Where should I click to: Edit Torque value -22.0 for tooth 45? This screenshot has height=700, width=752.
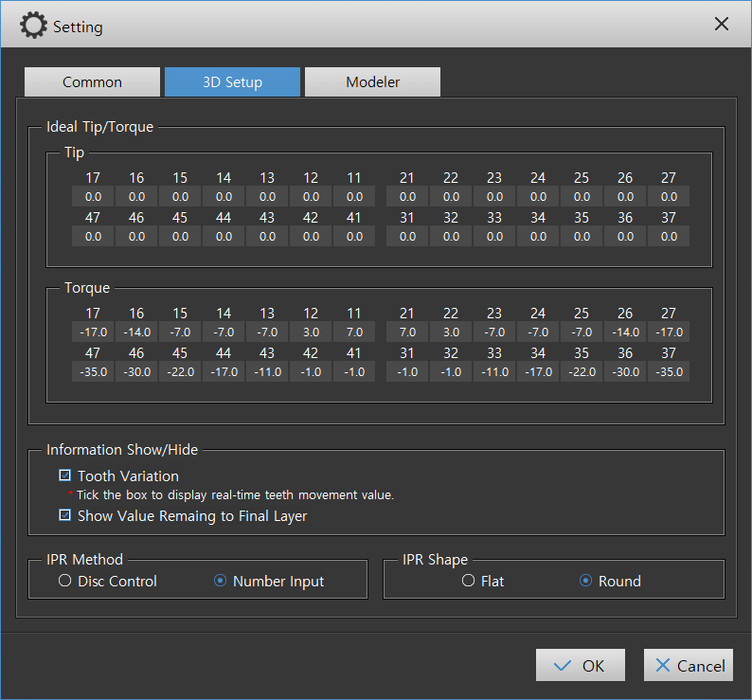[x=180, y=372]
